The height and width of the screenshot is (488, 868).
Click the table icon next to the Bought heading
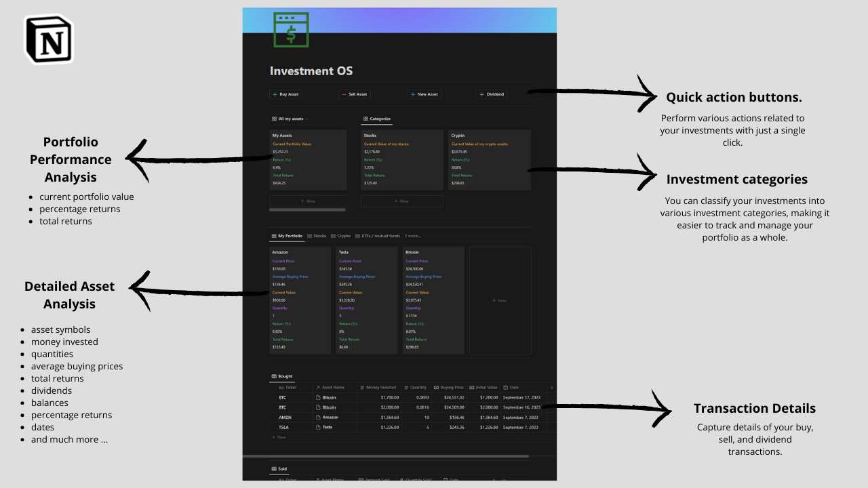coord(273,376)
